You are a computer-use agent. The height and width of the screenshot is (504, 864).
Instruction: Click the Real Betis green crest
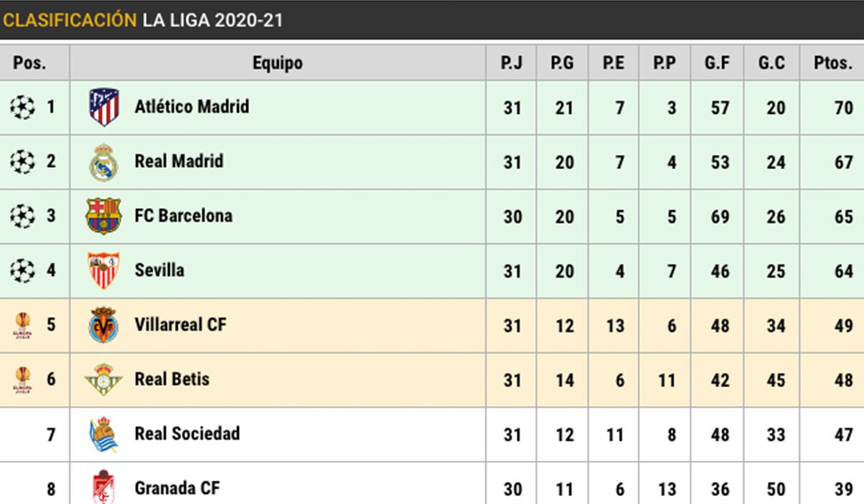point(104,379)
